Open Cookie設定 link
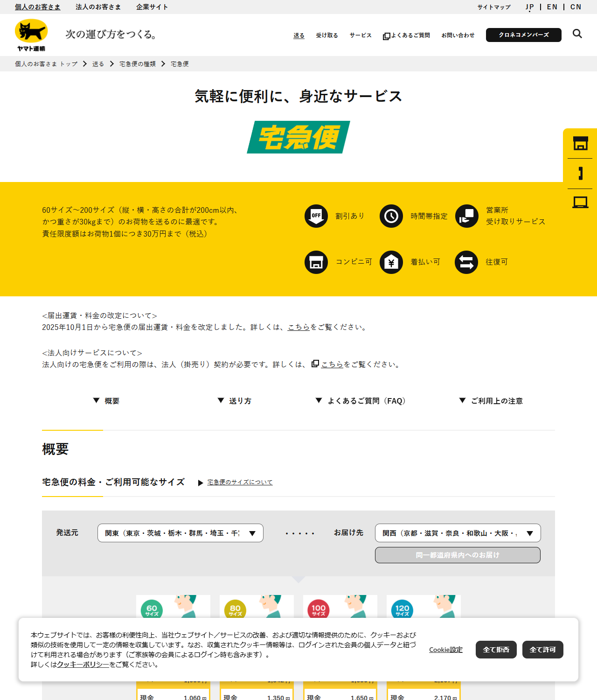 [446, 650]
